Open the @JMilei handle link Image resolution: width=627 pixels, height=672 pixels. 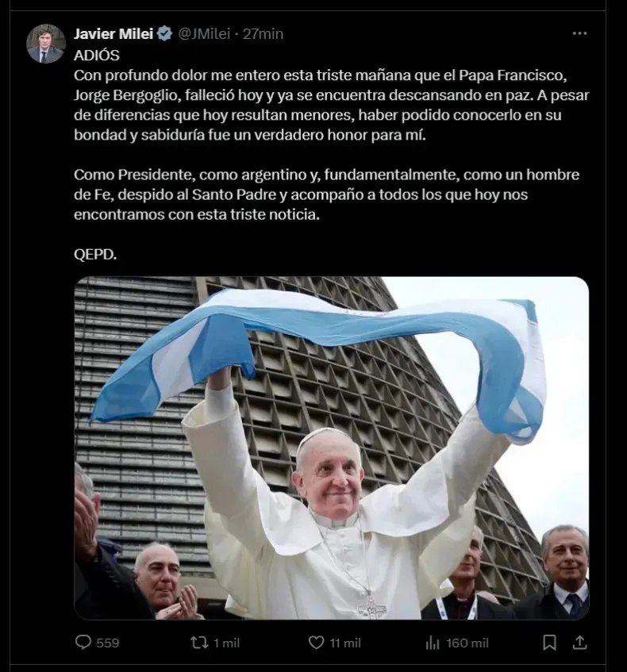[x=204, y=34]
